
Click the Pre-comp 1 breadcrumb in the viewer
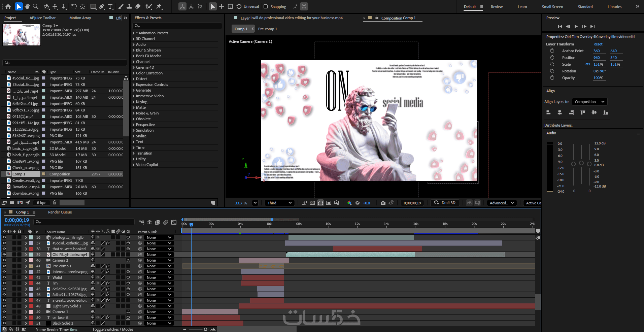(x=268, y=29)
